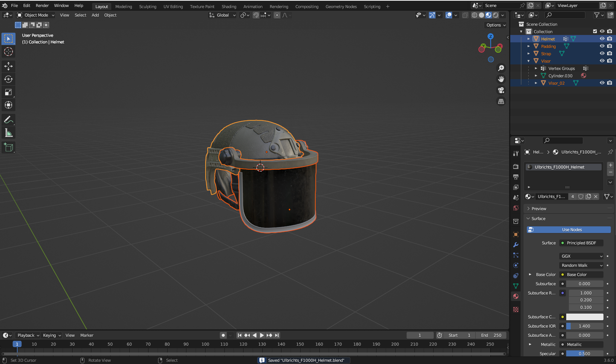The image size is (616, 364).
Task: Jump to the last frame using timeline controls
Action: 277,335
